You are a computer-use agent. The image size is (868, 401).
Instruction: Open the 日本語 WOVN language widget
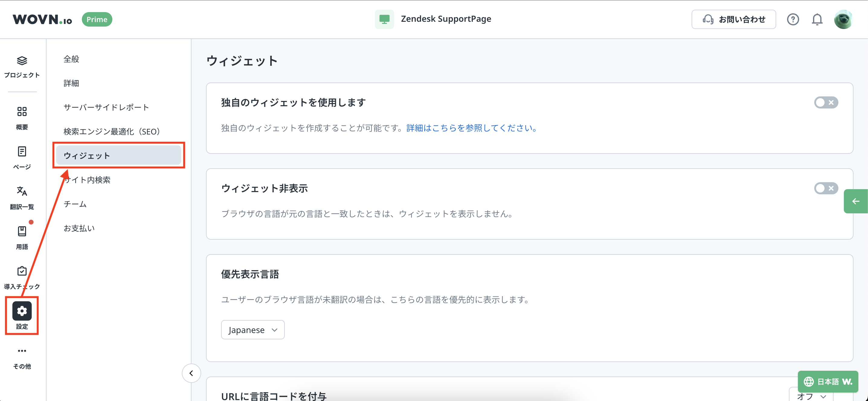click(x=828, y=382)
